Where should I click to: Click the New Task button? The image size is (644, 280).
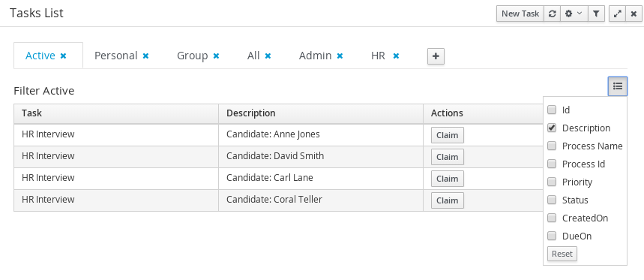520,14
